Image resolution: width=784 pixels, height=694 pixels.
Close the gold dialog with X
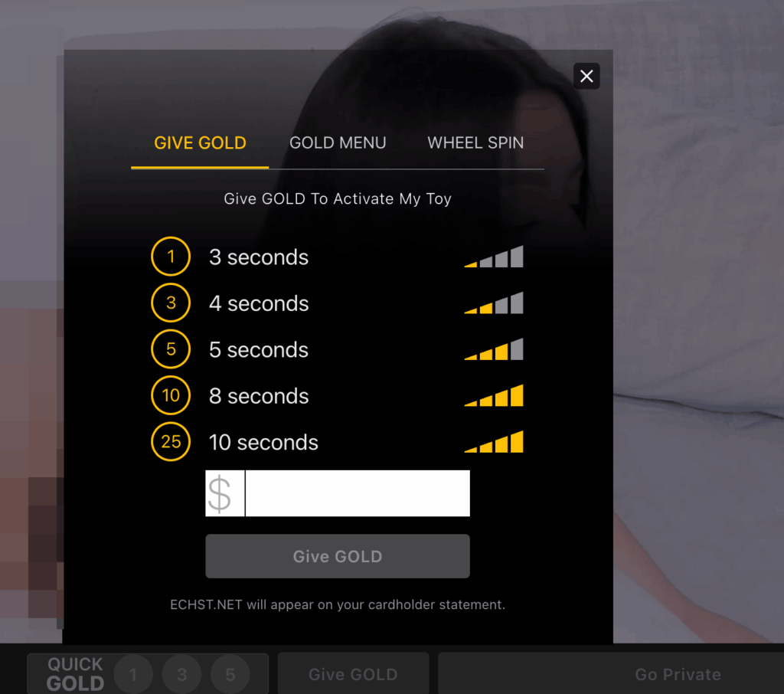point(586,76)
